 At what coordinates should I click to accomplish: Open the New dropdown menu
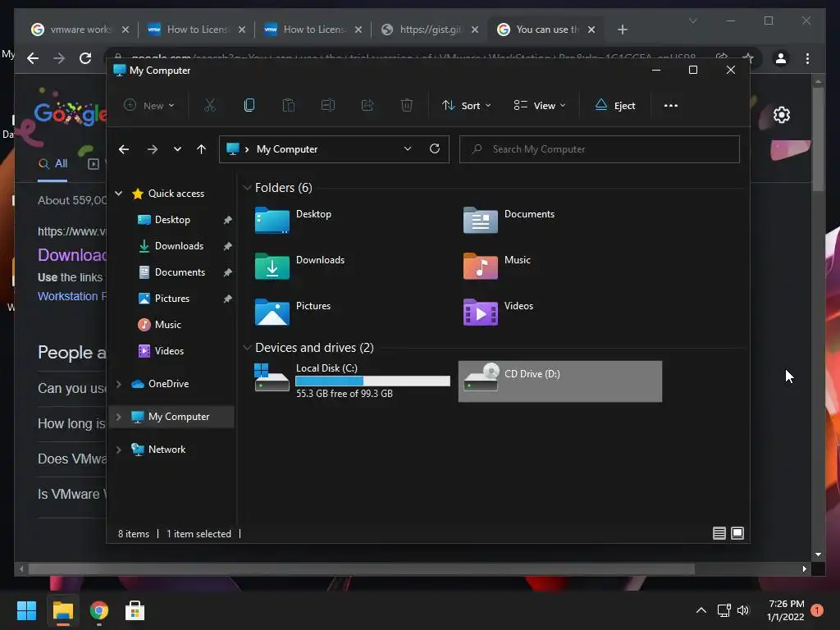149,106
